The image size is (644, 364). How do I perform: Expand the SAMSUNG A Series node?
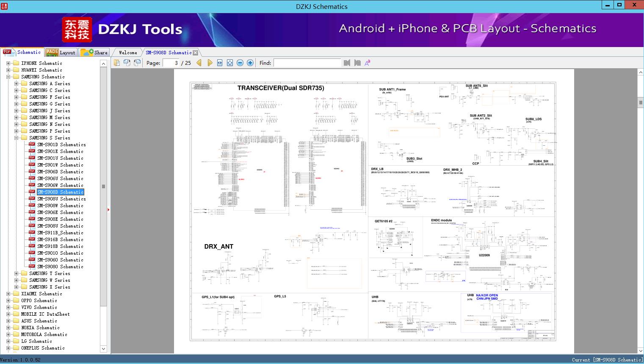coord(16,83)
